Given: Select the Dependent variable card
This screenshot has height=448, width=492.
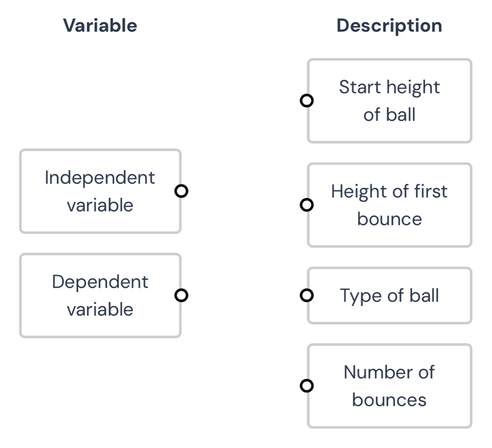Looking at the screenshot, I should tap(100, 296).
